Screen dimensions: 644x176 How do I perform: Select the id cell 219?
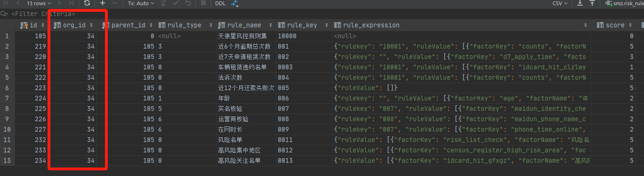[32, 46]
